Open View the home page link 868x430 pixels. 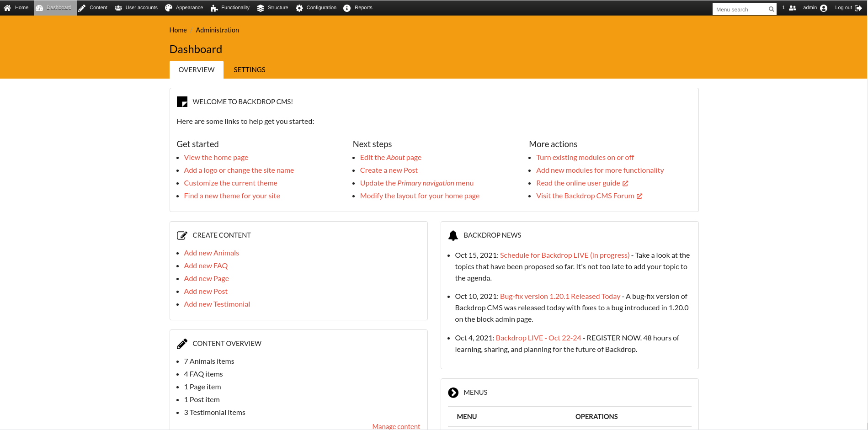pyautogui.click(x=216, y=157)
